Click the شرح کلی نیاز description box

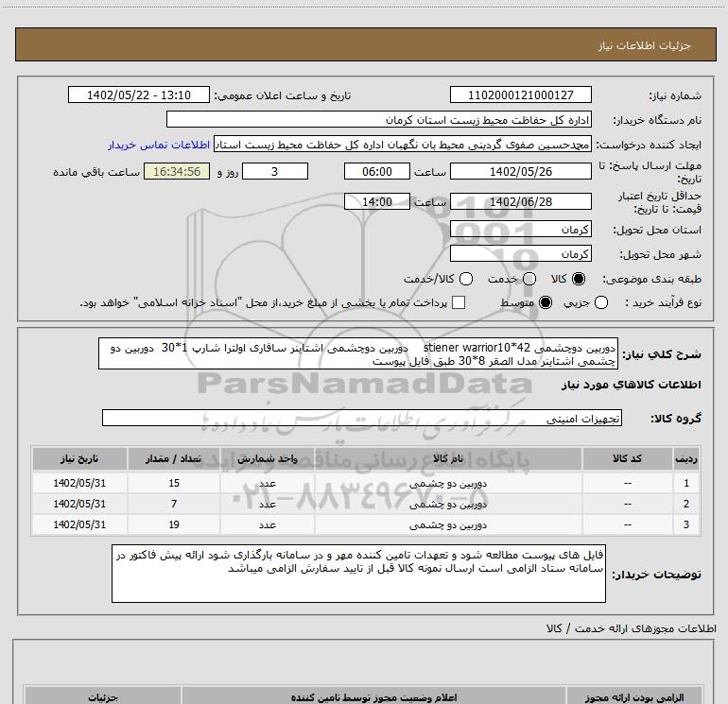click(x=358, y=354)
